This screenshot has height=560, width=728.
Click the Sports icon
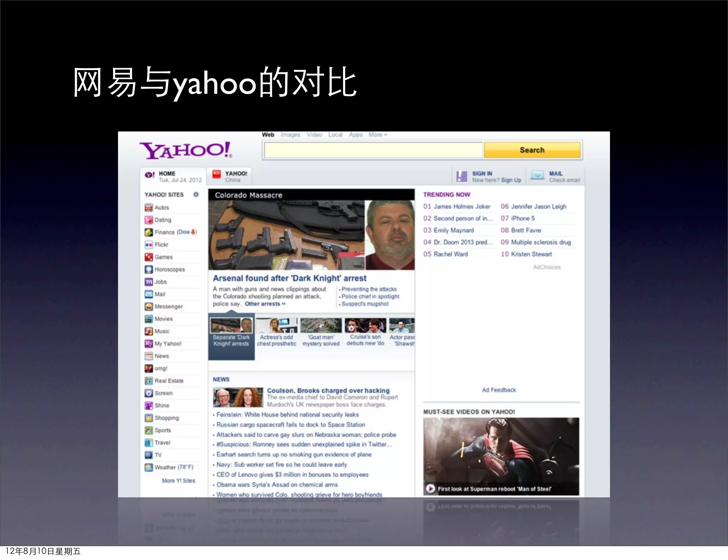coord(149,430)
